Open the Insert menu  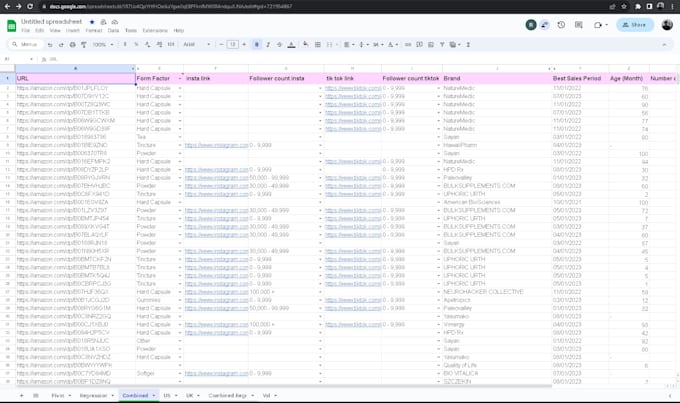(x=72, y=30)
